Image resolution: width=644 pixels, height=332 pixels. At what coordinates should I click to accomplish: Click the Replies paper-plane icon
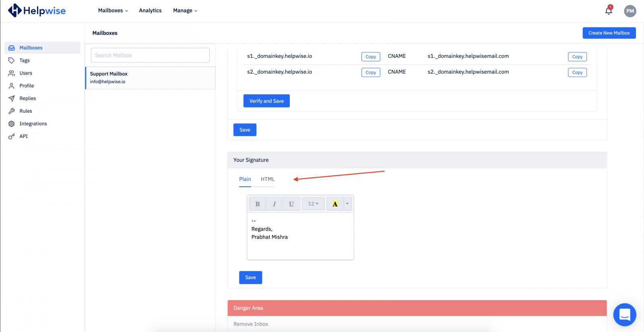pyautogui.click(x=12, y=99)
